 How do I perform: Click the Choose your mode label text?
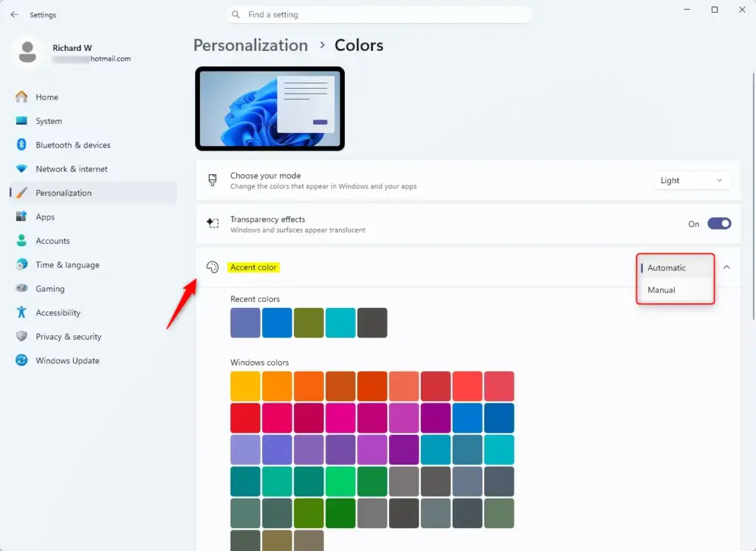(x=265, y=176)
